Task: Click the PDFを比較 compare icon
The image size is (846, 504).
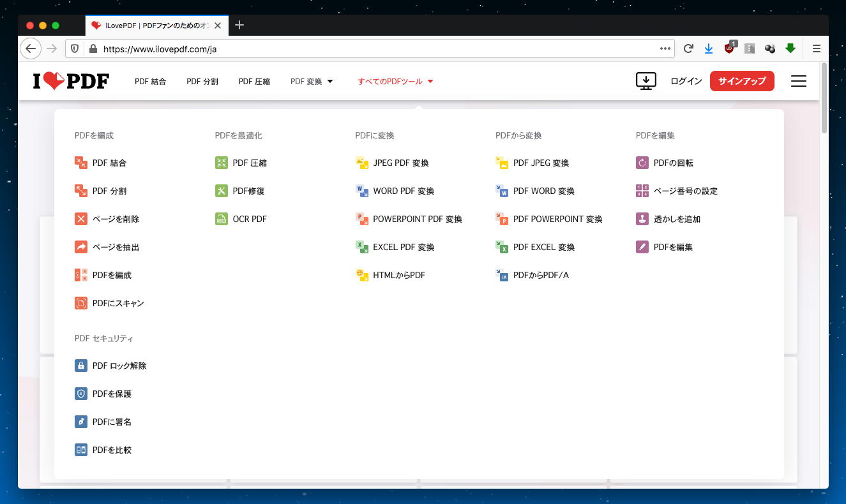Action: pyautogui.click(x=81, y=450)
